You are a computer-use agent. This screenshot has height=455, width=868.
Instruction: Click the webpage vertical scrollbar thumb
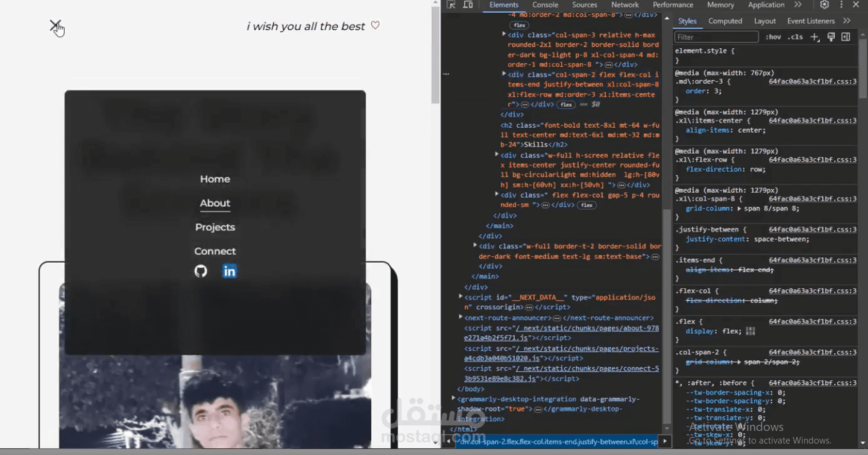click(436, 55)
